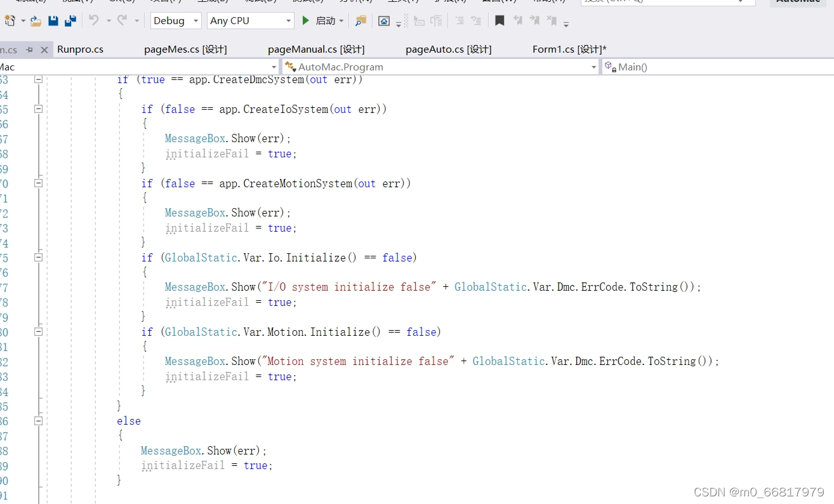Open the Find in Files icon

click(x=361, y=21)
